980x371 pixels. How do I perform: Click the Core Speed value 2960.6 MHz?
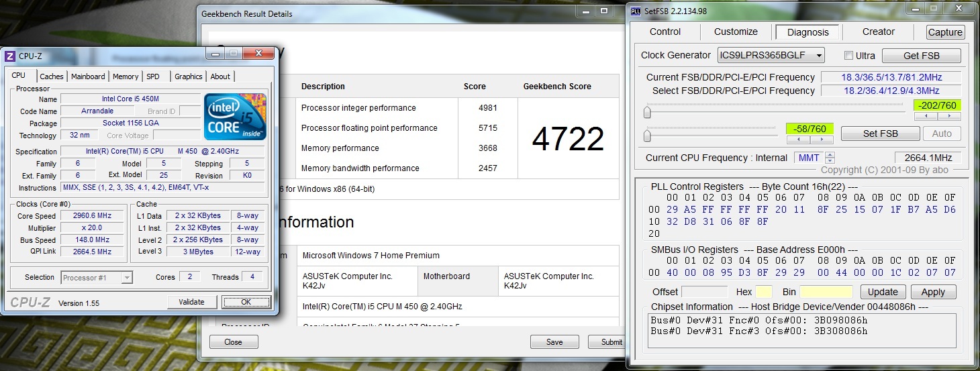click(x=93, y=216)
